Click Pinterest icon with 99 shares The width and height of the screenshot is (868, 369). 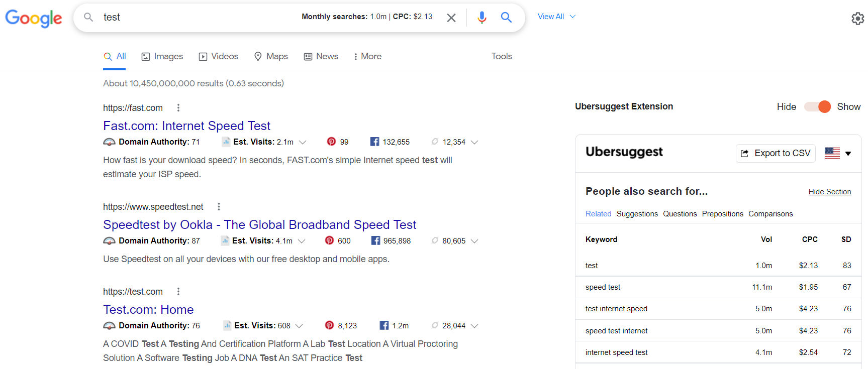click(331, 142)
